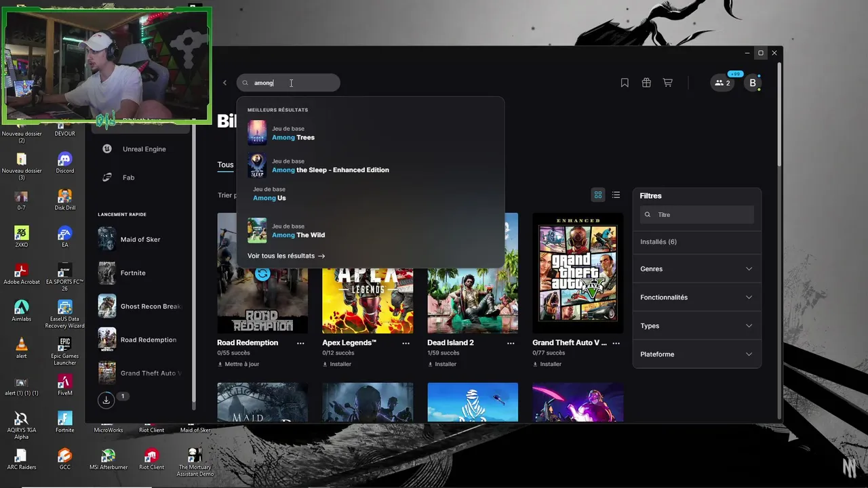Click Mettre à jour for Road Redemption

click(238, 364)
